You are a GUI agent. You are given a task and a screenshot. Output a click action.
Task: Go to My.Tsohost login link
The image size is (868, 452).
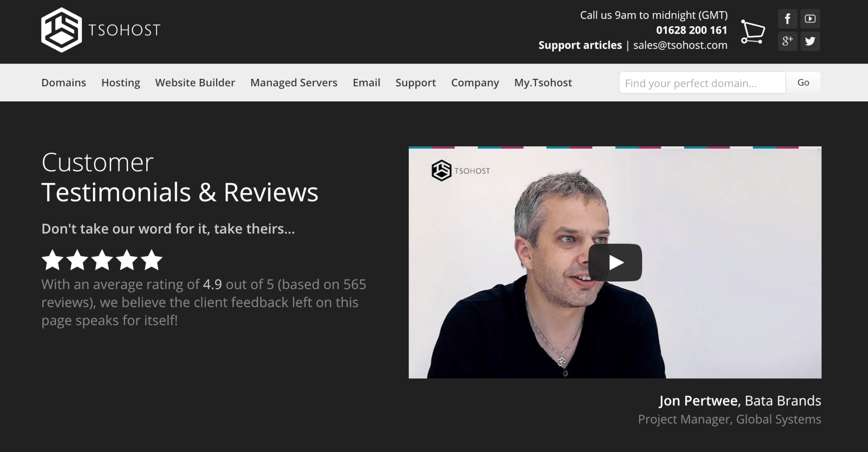tap(543, 83)
